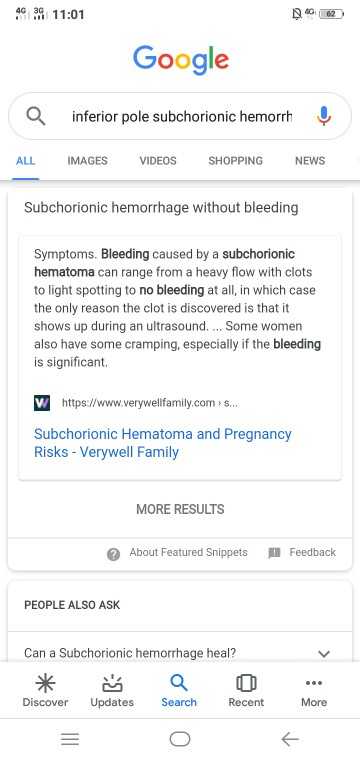Tap the Android back arrow
Screen dimensions: 360x760
pyautogui.click(x=290, y=739)
